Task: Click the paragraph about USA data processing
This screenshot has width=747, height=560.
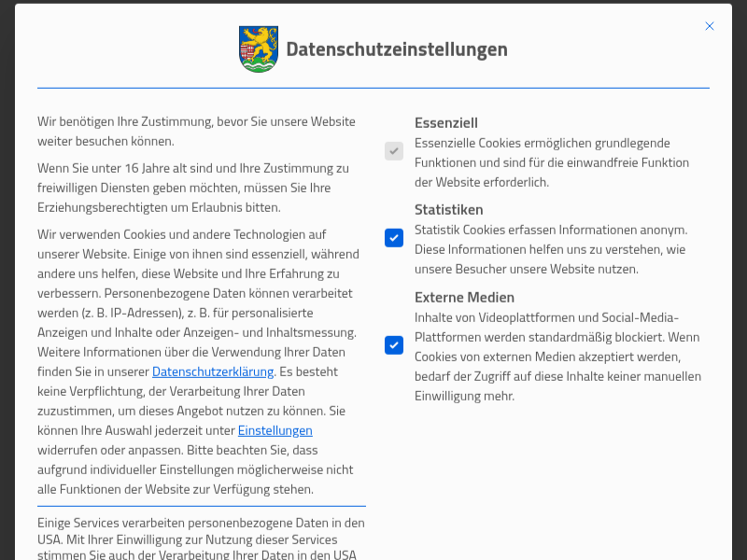Action: click(202, 539)
